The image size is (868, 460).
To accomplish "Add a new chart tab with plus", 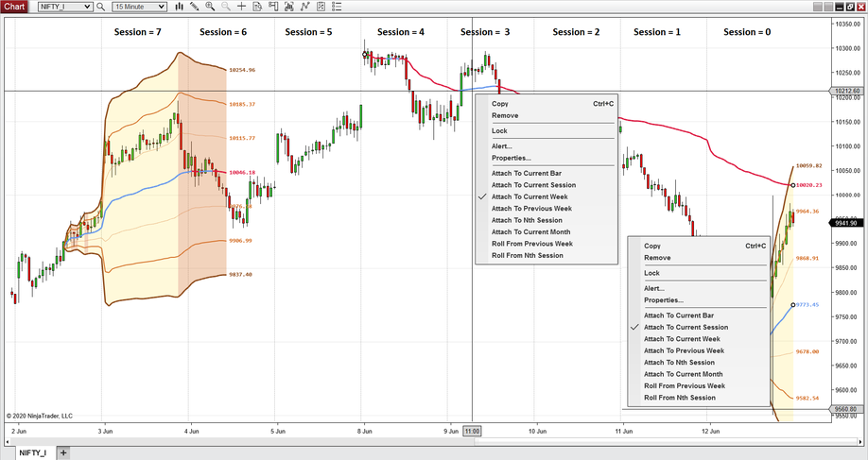I will [x=63, y=452].
